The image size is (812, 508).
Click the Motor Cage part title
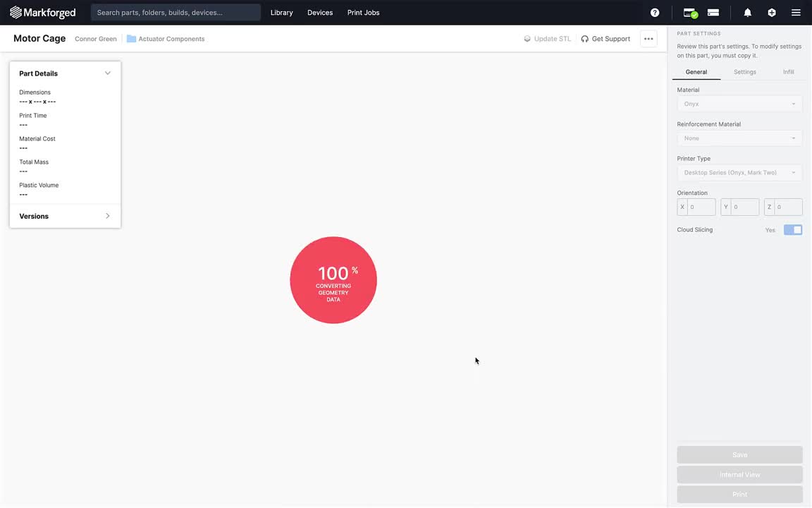[39, 38]
